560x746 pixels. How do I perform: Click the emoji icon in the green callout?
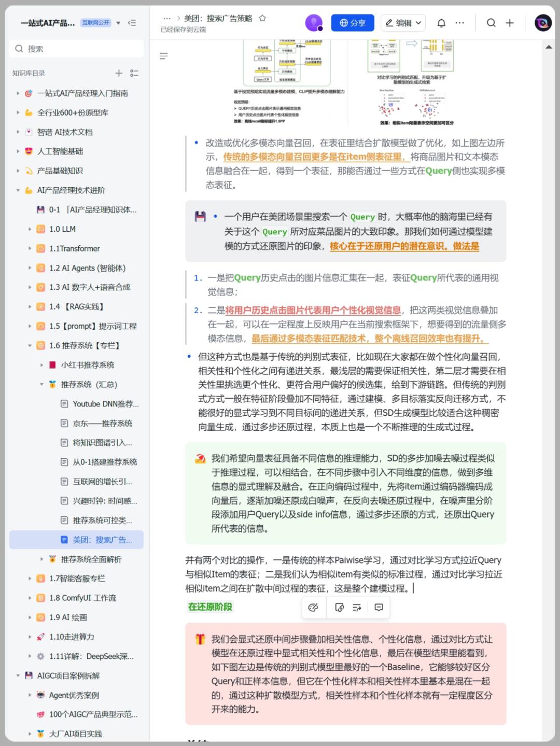[x=200, y=459]
